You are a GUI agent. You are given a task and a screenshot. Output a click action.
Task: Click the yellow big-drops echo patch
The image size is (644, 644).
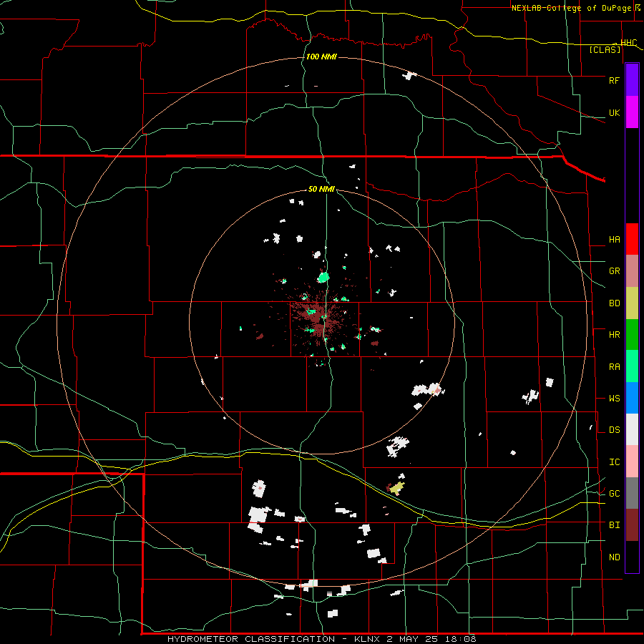coord(397,488)
